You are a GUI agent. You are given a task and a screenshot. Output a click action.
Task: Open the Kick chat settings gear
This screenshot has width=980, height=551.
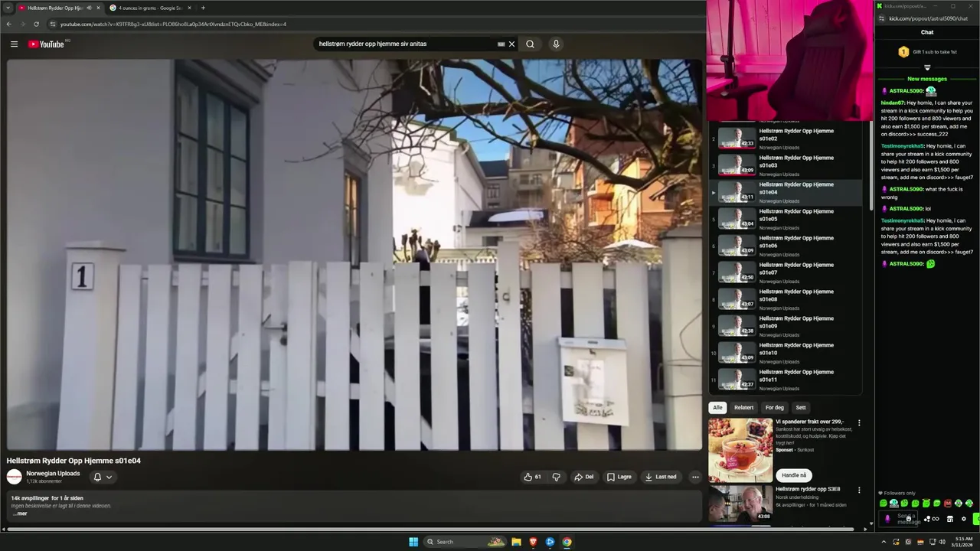[964, 519]
